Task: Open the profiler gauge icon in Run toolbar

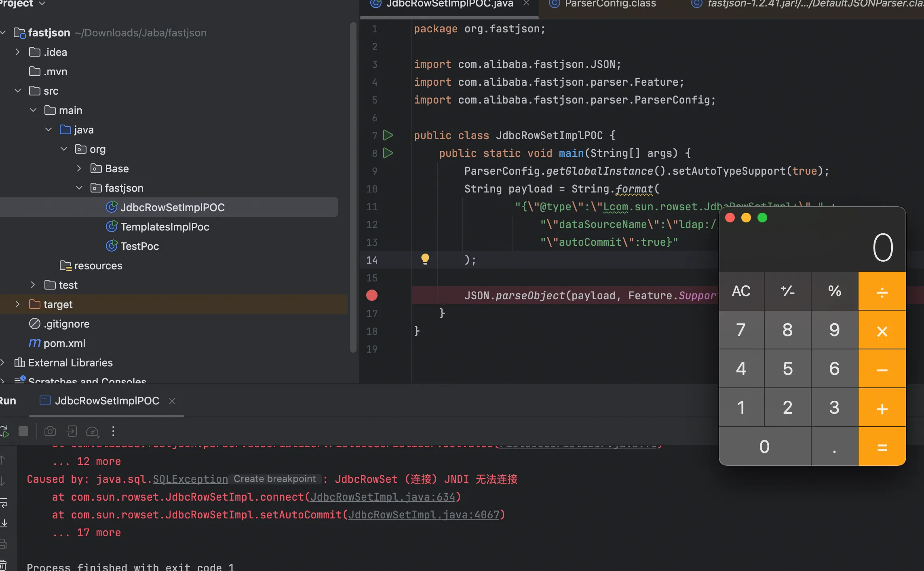Action: point(92,431)
